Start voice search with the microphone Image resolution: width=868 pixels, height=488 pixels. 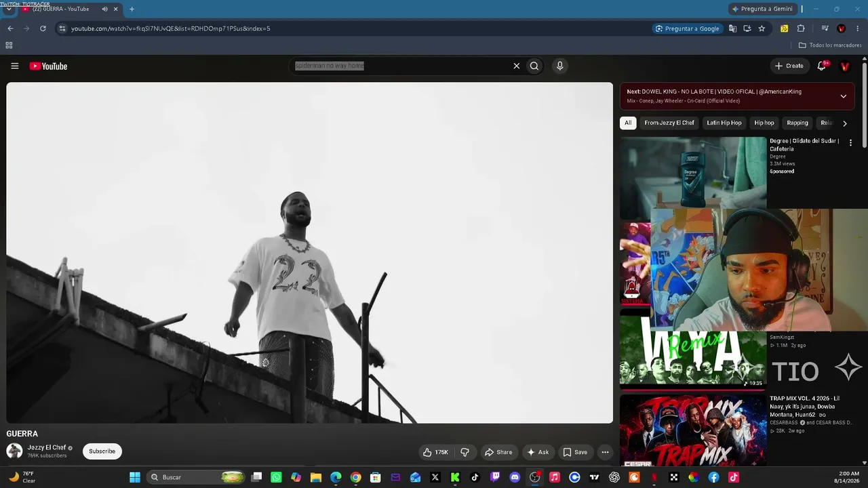tap(559, 66)
